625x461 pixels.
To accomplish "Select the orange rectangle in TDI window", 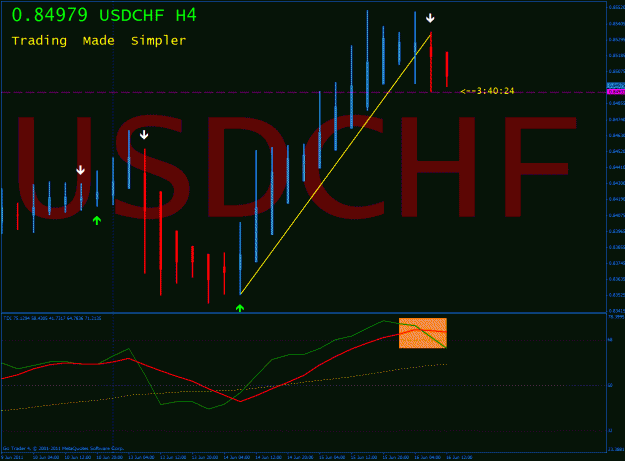I will click(x=423, y=333).
